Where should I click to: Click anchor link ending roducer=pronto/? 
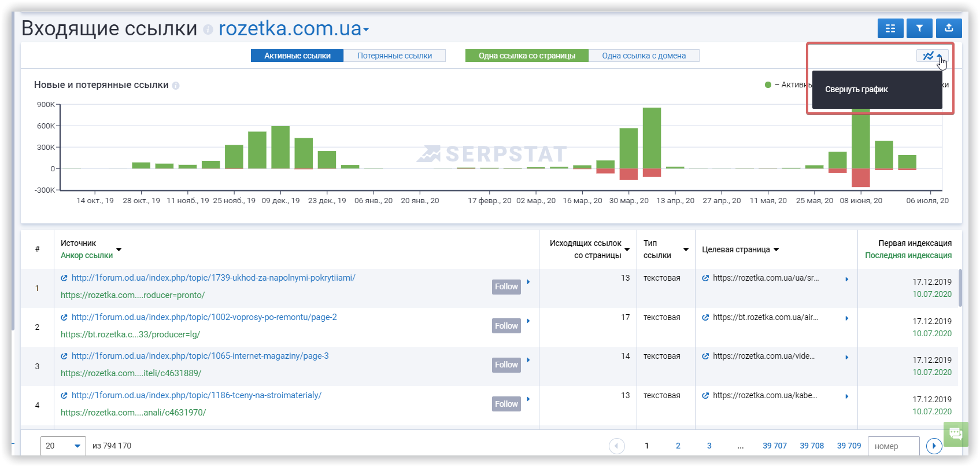[133, 295]
